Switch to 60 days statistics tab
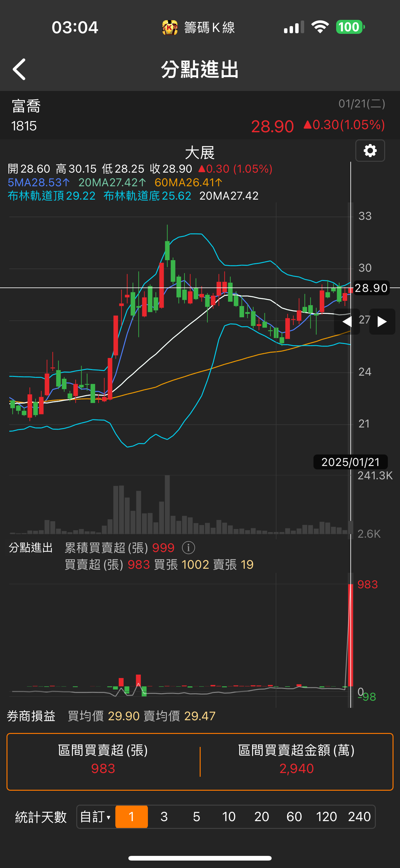Screen dimensions: 400x868 (294, 817)
